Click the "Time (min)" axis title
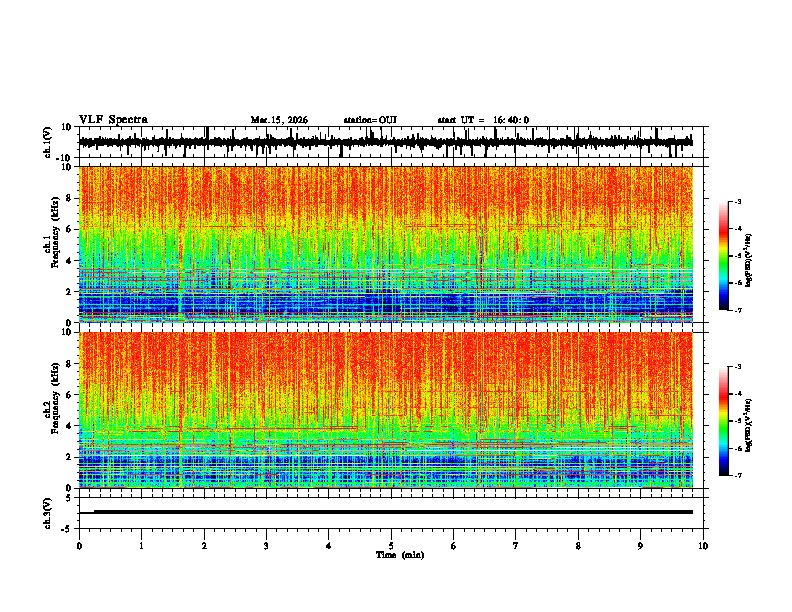This screenshot has width=792, height=612. 400,555
